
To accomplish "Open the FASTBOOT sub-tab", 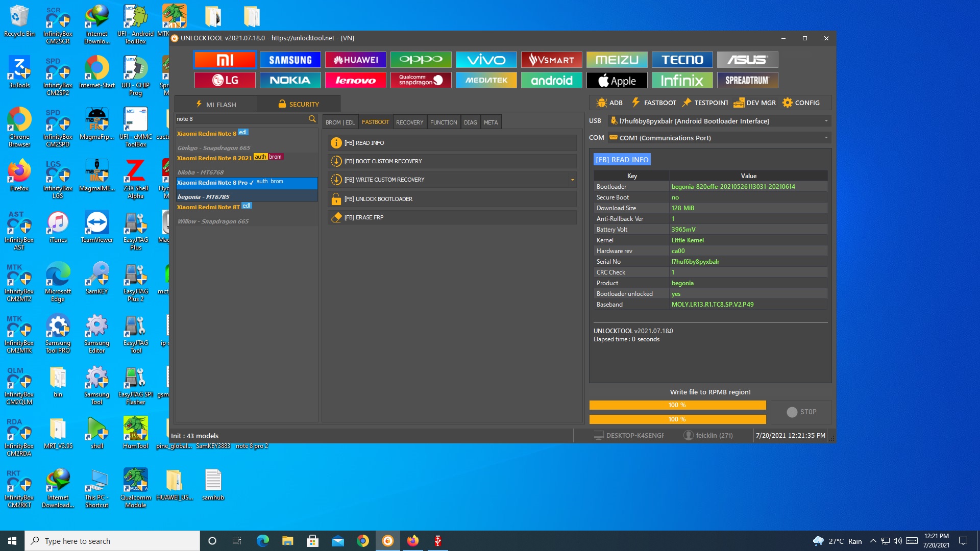I will coord(375,122).
